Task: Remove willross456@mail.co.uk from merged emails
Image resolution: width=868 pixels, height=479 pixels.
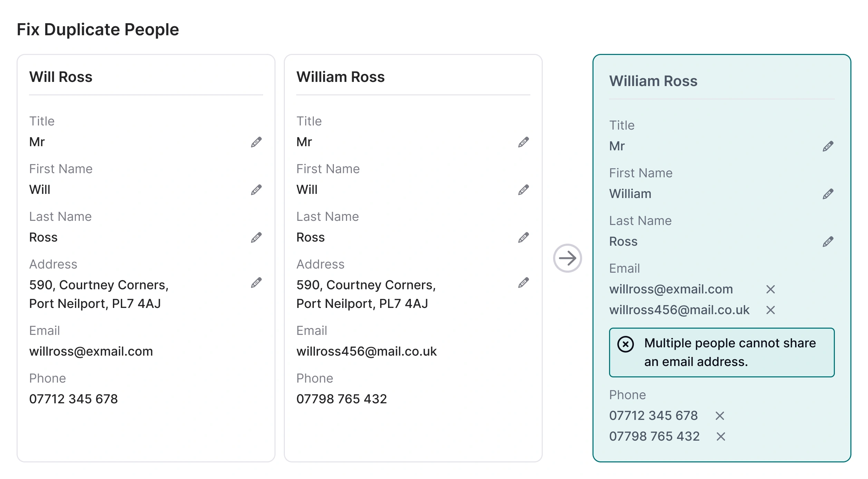Action: click(771, 310)
